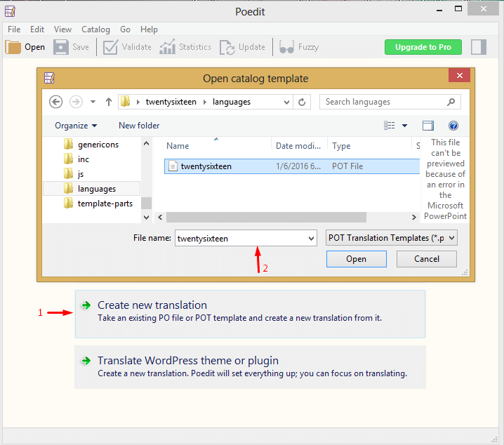Click the '1/6/2016' date cell
The image size is (504, 445).
(298, 166)
